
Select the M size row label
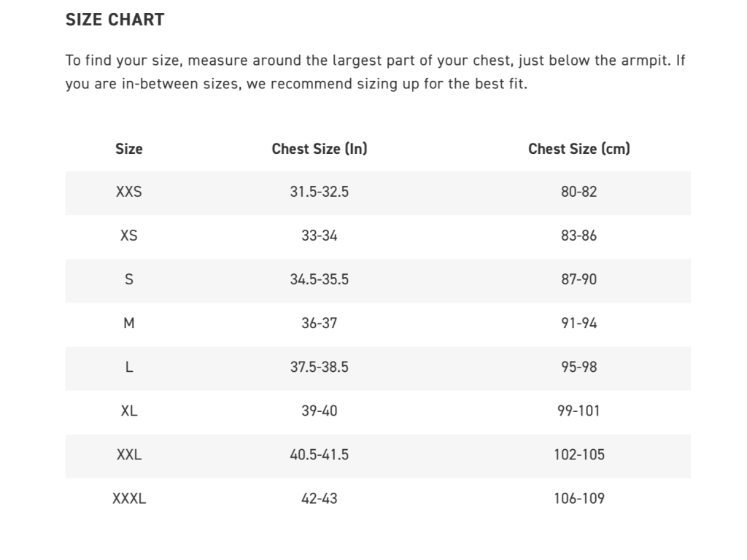coord(129,324)
